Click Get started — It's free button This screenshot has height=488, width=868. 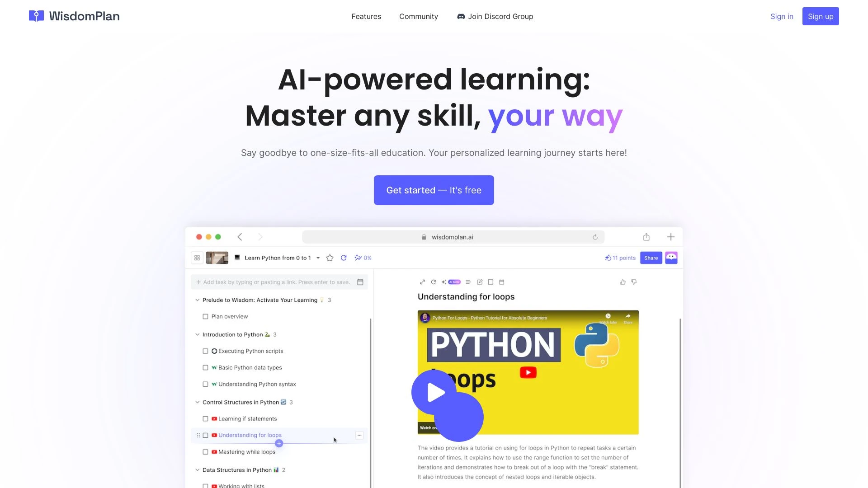tap(434, 189)
